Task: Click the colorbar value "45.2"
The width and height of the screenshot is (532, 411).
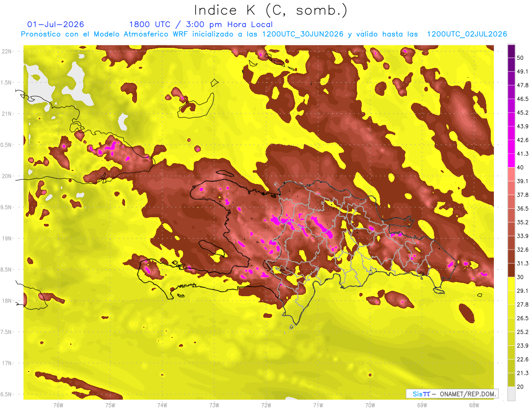Action: click(x=523, y=113)
